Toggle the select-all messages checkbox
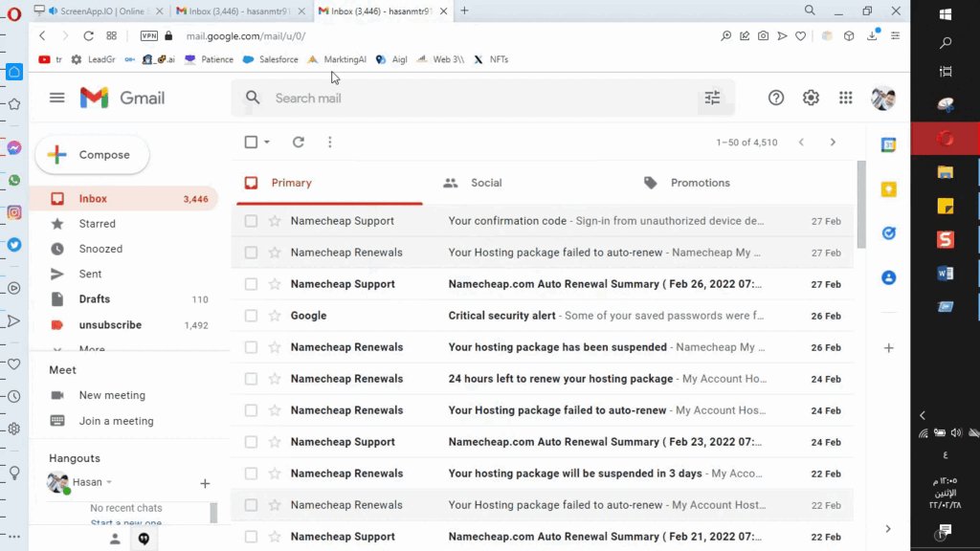 click(251, 142)
